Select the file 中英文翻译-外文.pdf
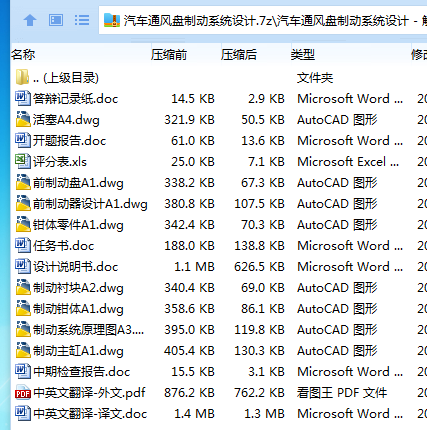This screenshot has width=427, height=430. (x=89, y=393)
